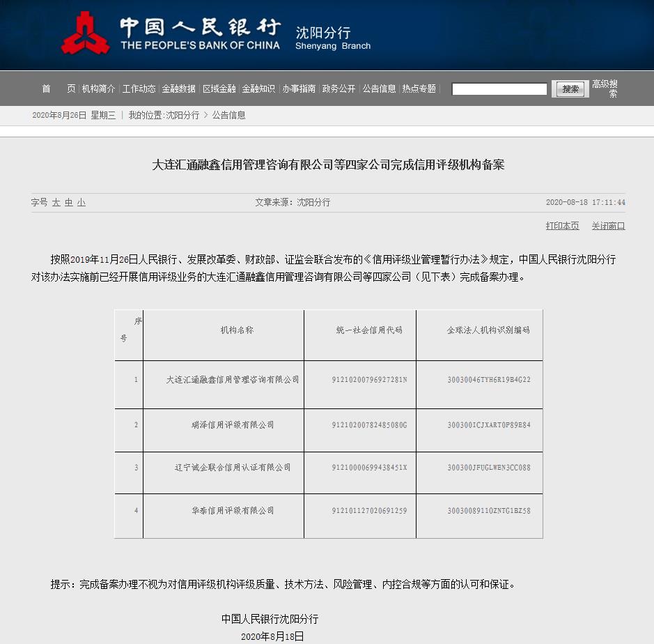The height and width of the screenshot is (644, 654).
Task: Set font size to 小
Action: coord(81,203)
